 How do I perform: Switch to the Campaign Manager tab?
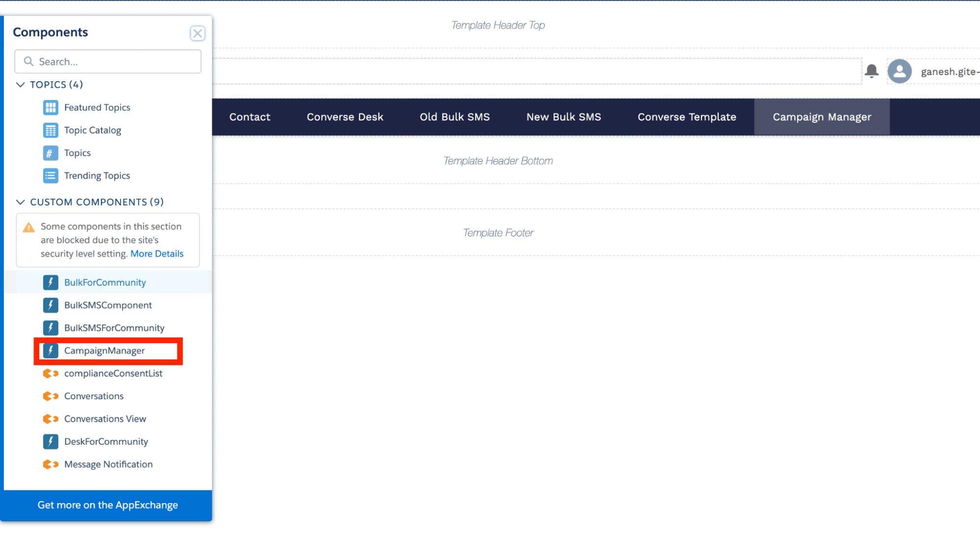[822, 117]
